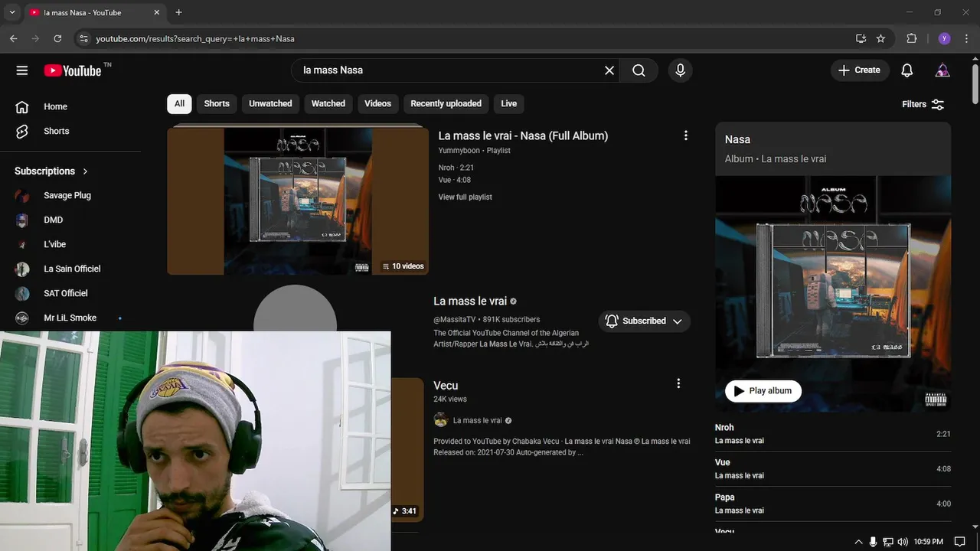Select the Shorts filter chip
Screen dimensions: 980x551
217,104
